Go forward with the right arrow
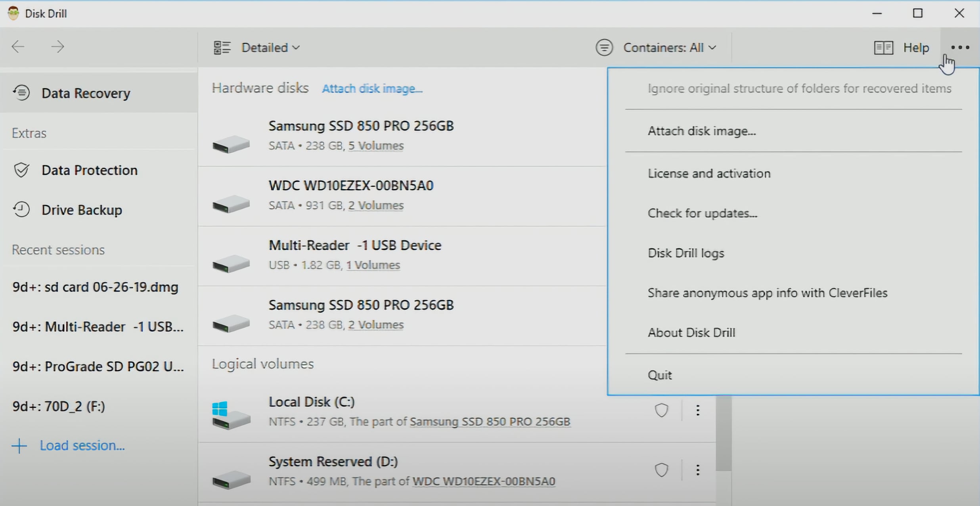Image resolution: width=980 pixels, height=506 pixels. [x=57, y=47]
